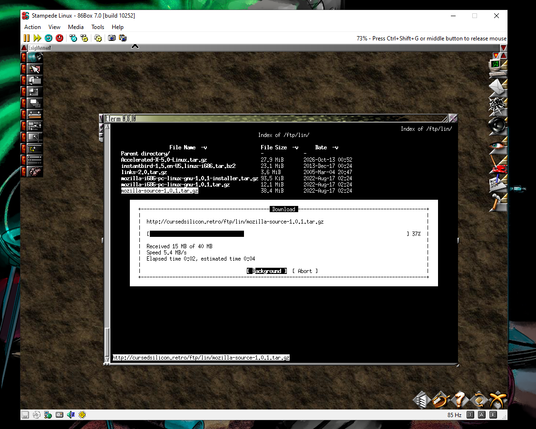The image size is (536, 429).
Task: Select instantbird-1.5 linux-i686 tar.bz2 link
Action: coord(178,166)
